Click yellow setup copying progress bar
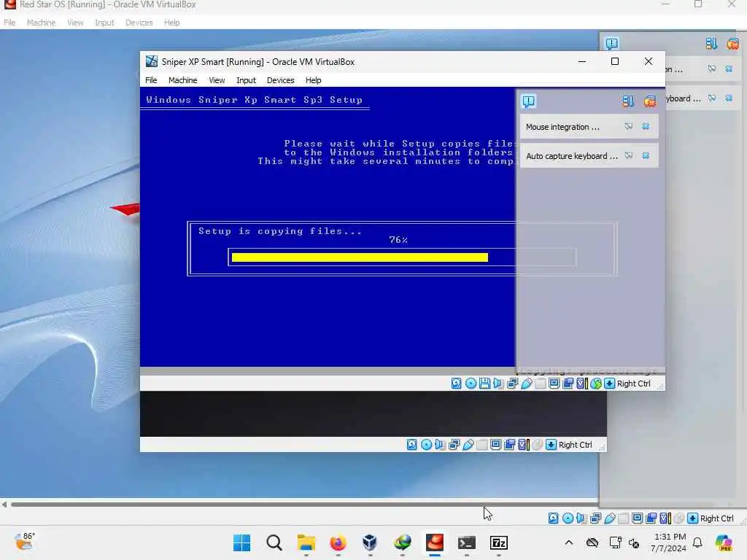The image size is (747, 560). coord(360,257)
